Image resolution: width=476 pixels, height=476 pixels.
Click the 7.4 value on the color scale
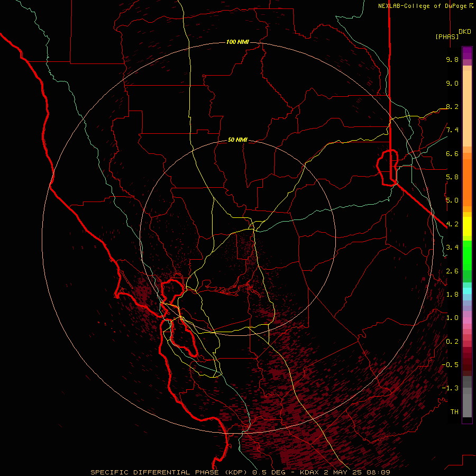452,130
